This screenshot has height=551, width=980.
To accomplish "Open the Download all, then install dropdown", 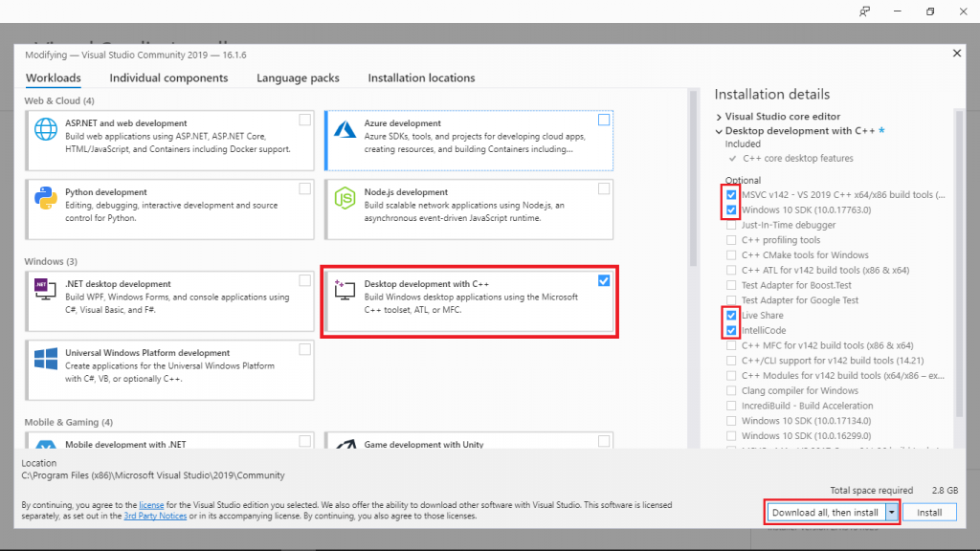I will coord(890,512).
